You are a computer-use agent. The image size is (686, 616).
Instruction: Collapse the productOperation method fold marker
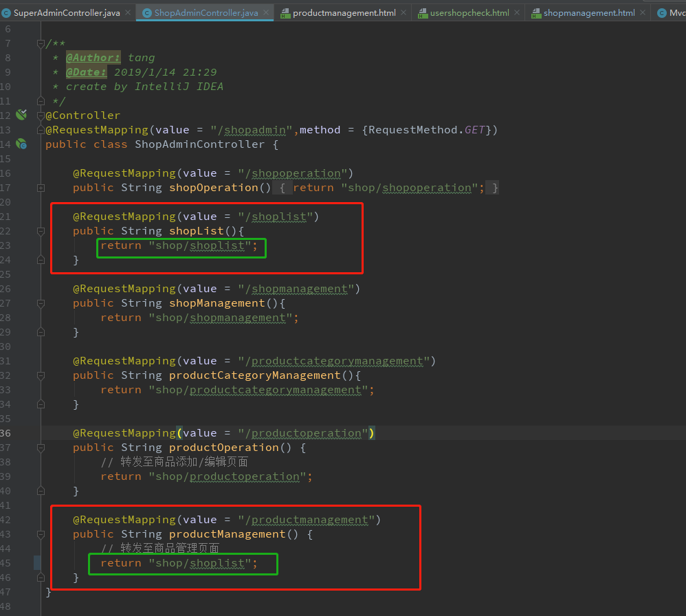(41, 448)
